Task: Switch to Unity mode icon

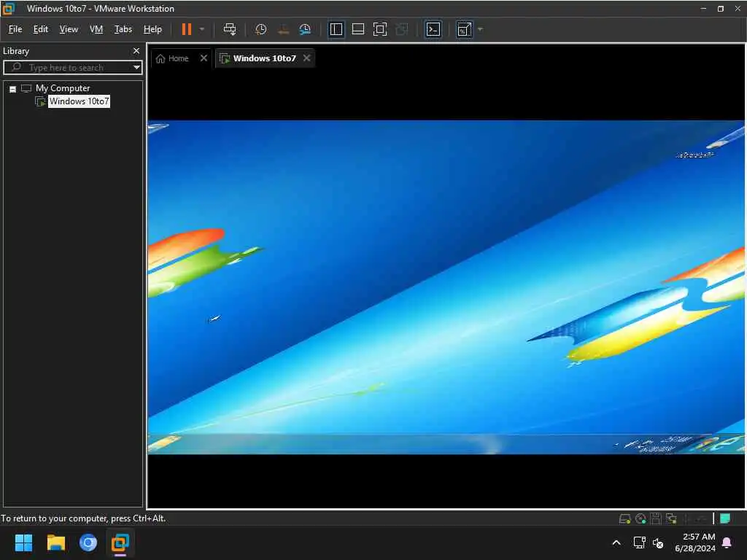Action: 402,29
